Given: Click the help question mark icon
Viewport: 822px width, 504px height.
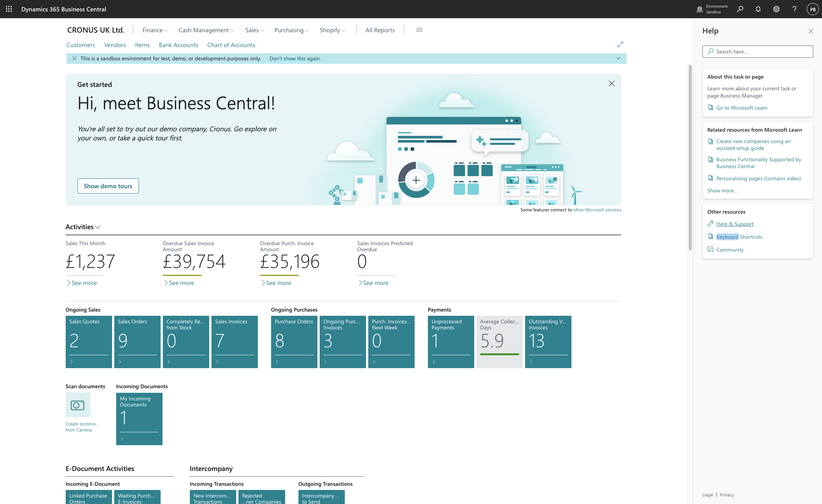Looking at the screenshot, I should [x=794, y=9].
